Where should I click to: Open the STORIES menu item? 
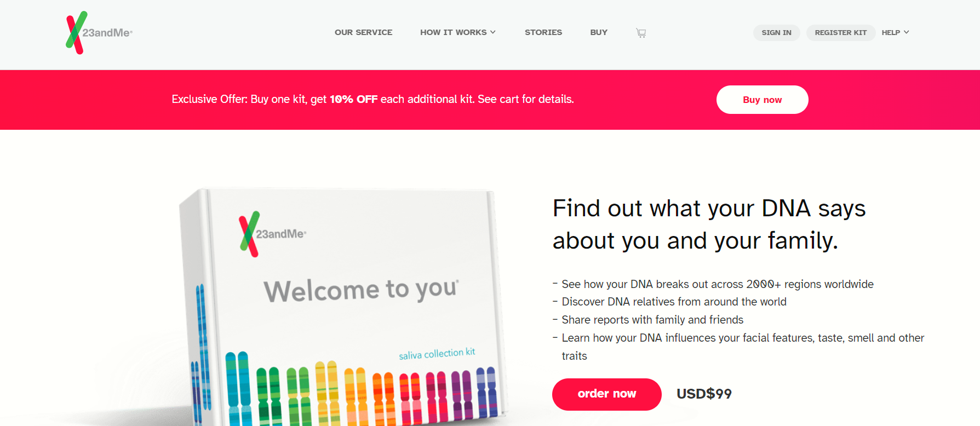tap(543, 32)
